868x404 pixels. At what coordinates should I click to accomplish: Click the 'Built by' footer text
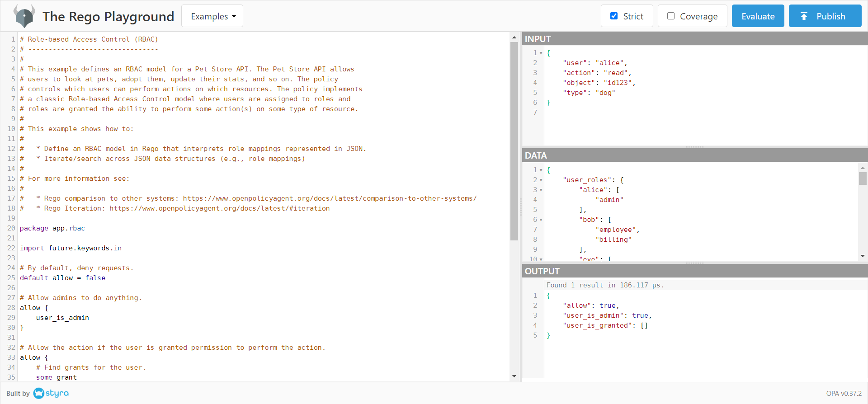18,394
